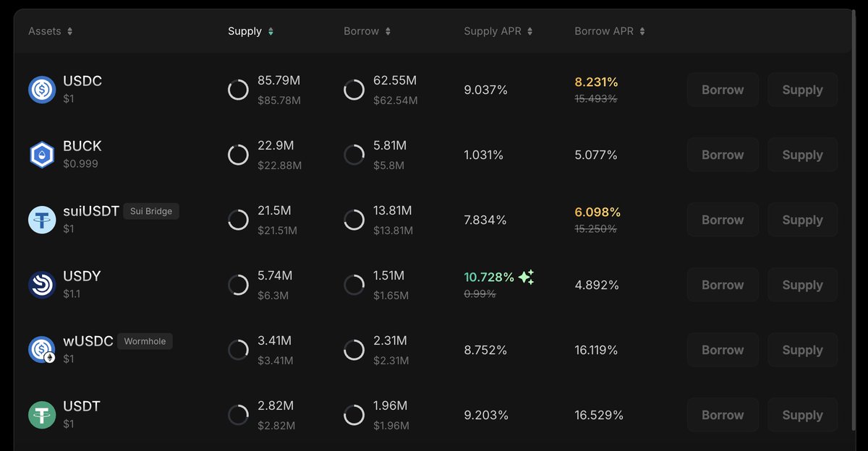
Task: Click the 85.79M supply value
Action: [278, 81]
